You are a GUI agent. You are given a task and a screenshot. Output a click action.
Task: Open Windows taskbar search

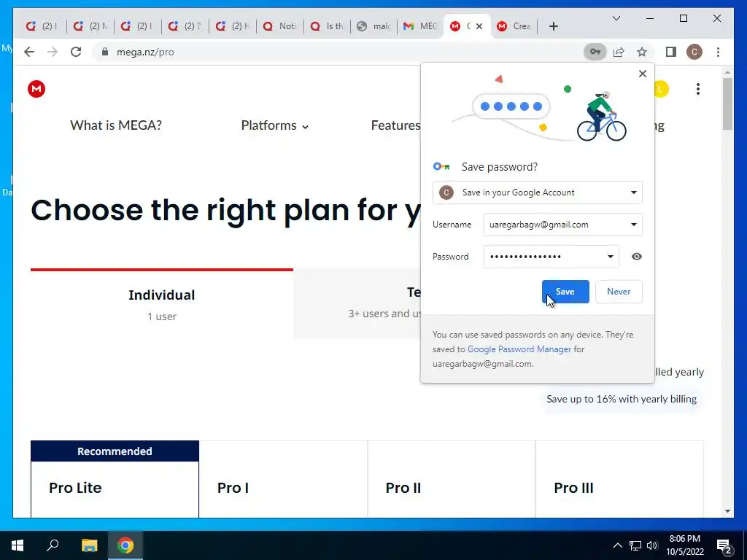pyautogui.click(x=53, y=545)
